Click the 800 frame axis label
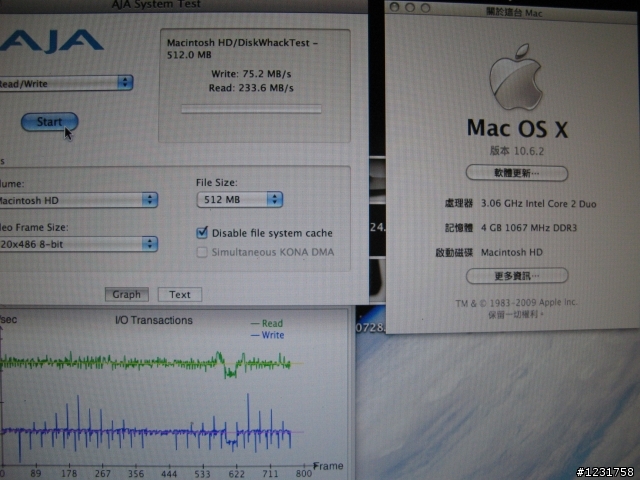 click(x=304, y=473)
